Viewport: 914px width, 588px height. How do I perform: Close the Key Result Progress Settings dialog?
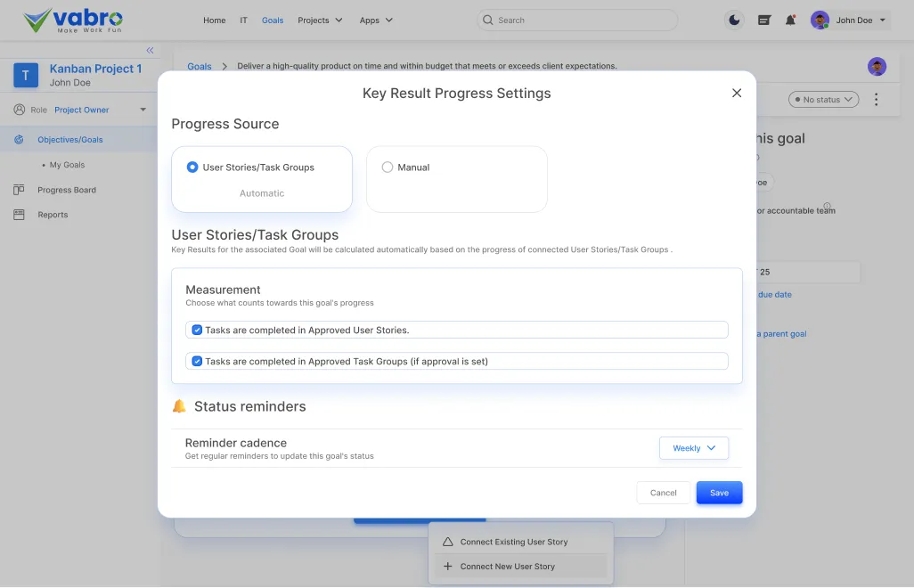pos(737,94)
